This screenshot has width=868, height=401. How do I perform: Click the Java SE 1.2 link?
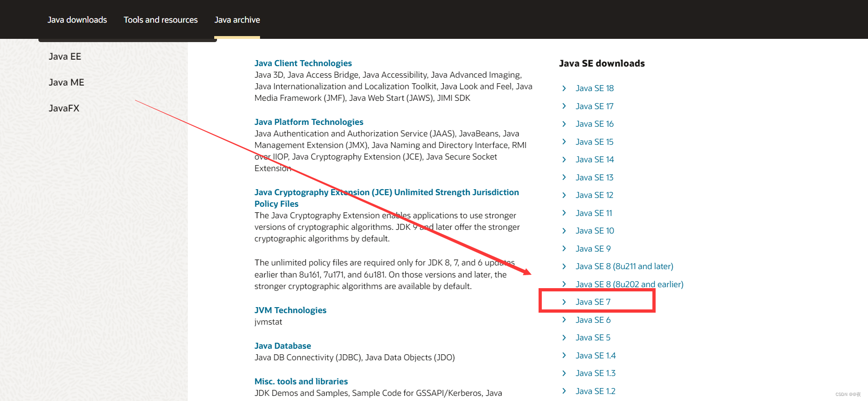pyautogui.click(x=595, y=391)
